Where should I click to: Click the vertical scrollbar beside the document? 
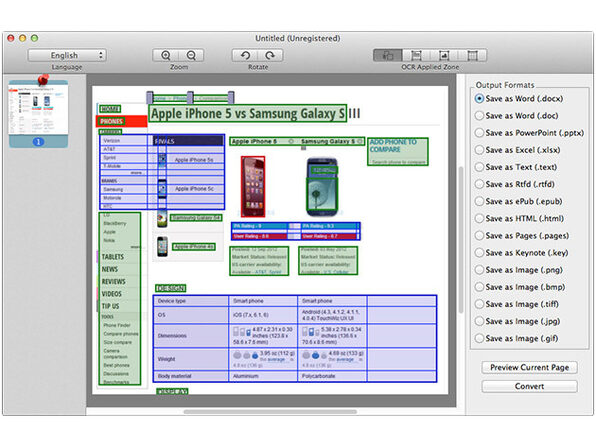tap(461, 239)
